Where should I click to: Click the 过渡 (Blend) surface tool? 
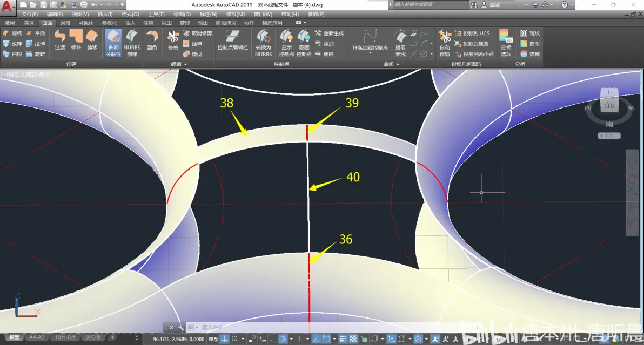click(x=60, y=40)
